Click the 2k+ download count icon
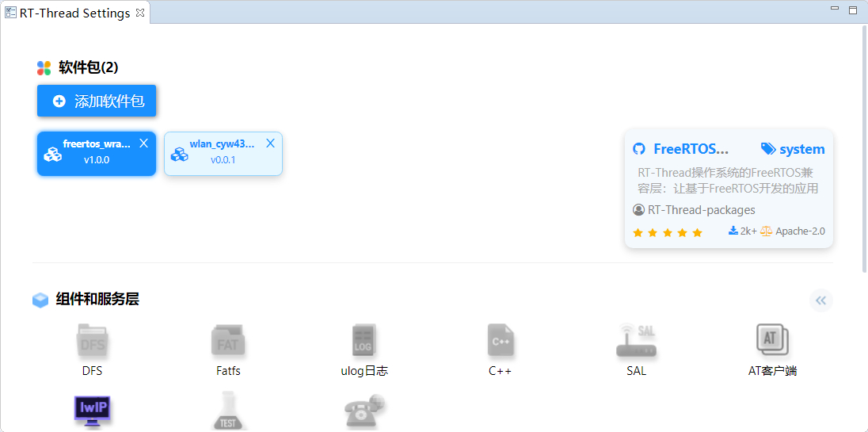This screenshot has width=868, height=432. pyautogui.click(x=733, y=231)
